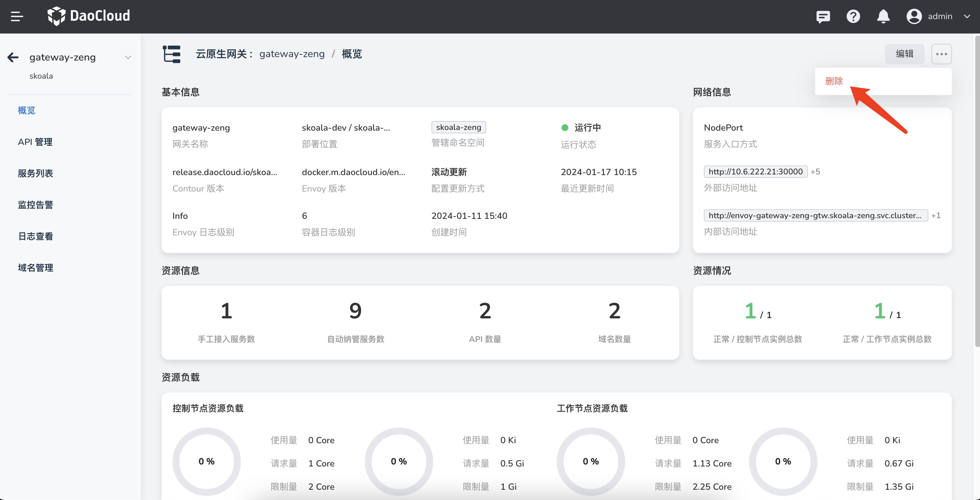The width and height of the screenshot is (980, 500).
Task: Open the more actions ellipsis button
Action: pos(942,54)
